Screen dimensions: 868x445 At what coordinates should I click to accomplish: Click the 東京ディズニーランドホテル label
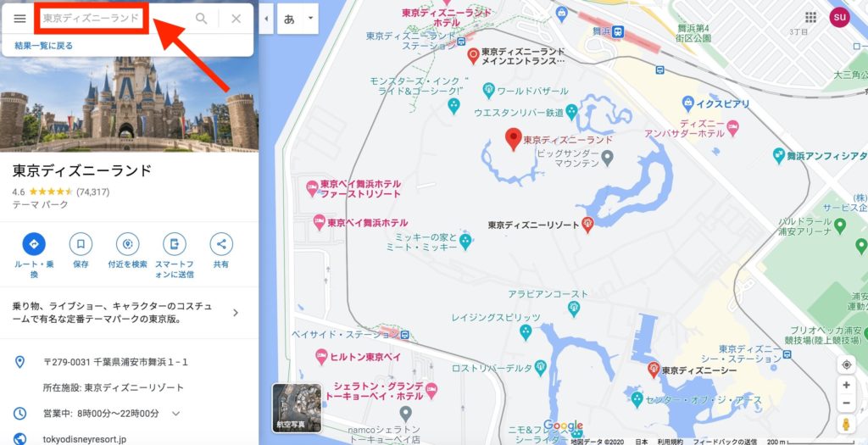[x=446, y=17]
